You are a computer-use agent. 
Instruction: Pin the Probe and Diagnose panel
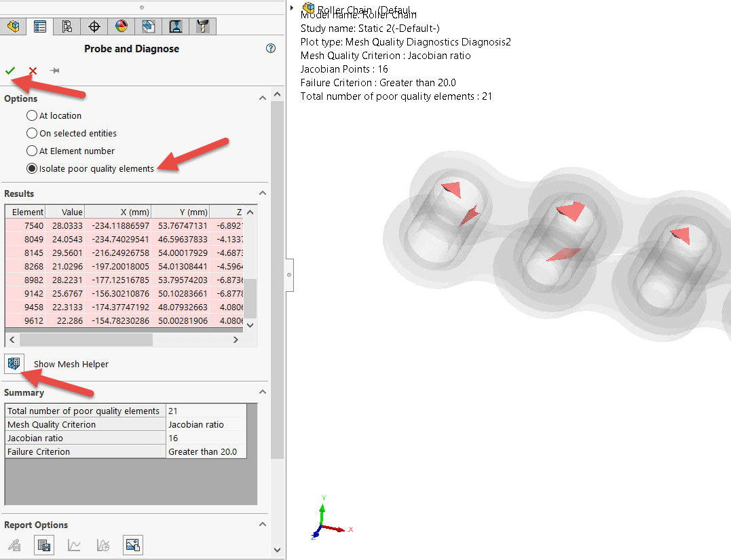tap(54, 71)
